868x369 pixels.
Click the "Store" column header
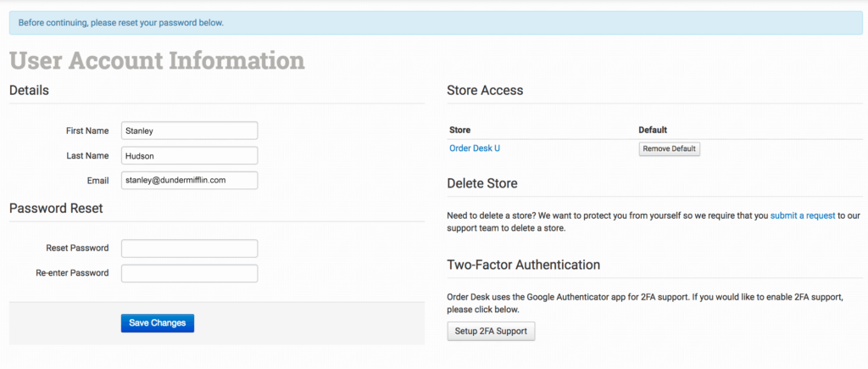coord(459,130)
